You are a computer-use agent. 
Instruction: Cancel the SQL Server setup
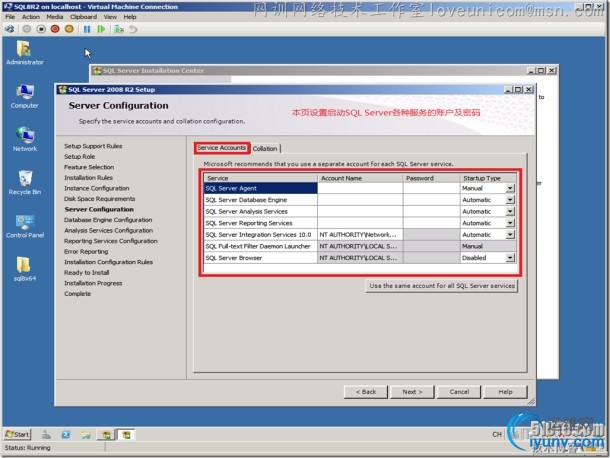click(x=459, y=392)
